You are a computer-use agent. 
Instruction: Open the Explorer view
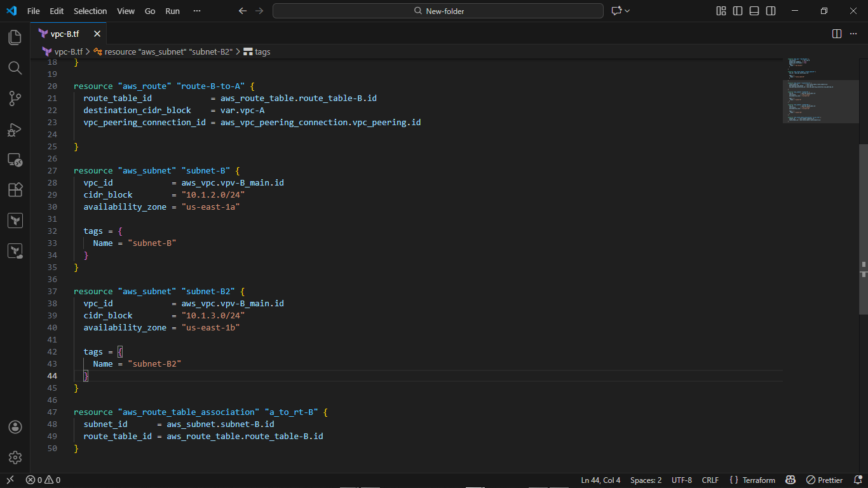pos(15,37)
